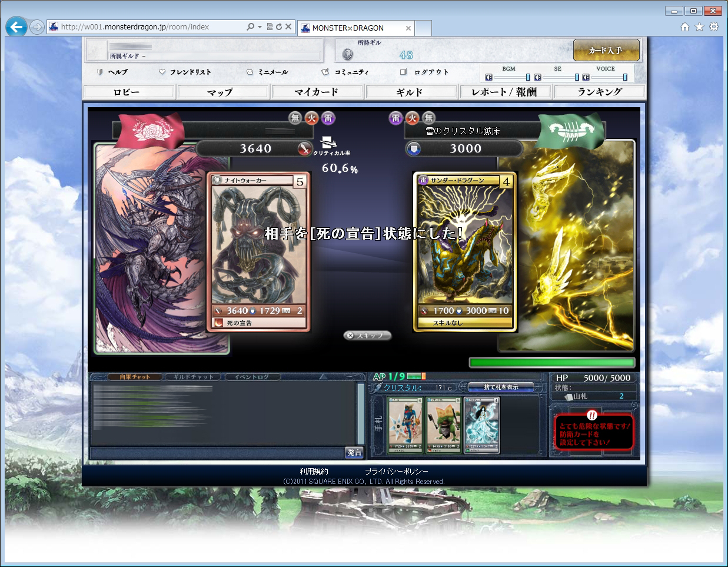
Task: Click the chat panel scrollbar
Action: (361, 413)
